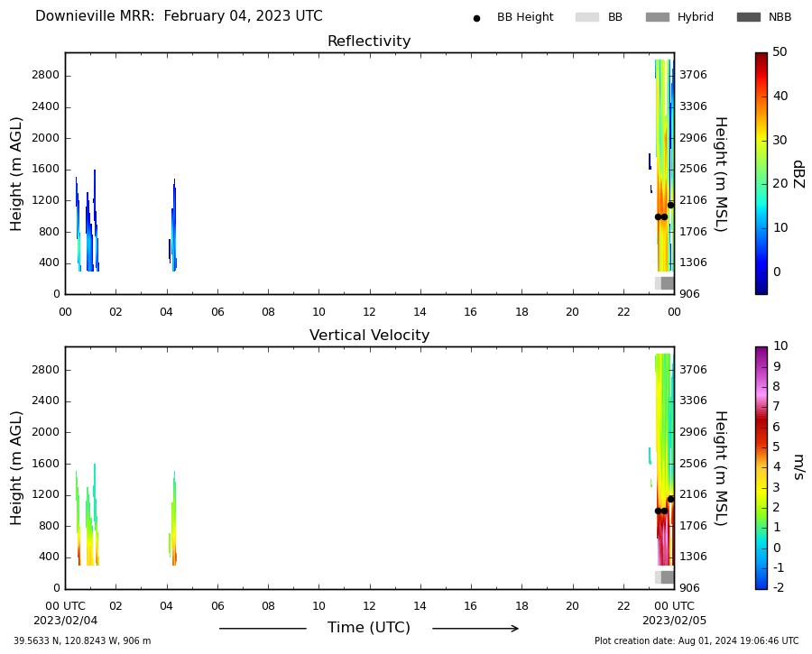Click the dBZ reflectivity color bar
Screen dimensions: 812x654
coord(761,173)
